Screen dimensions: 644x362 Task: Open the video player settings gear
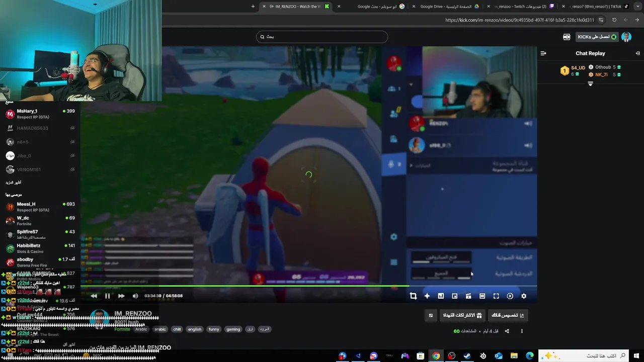click(x=524, y=296)
